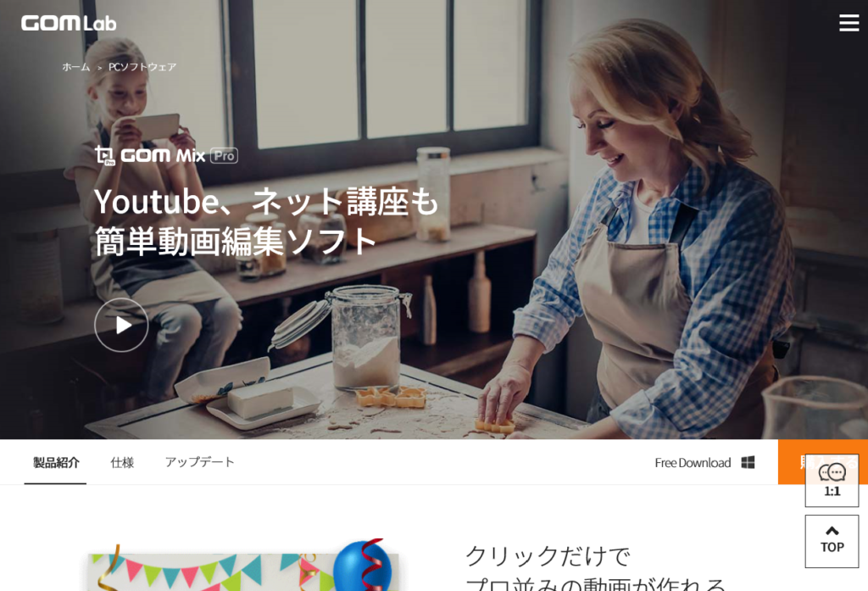The height and width of the screenshot is (591, 868).
Task: Switch to the 仕様 tab
Action: [122, 462]
